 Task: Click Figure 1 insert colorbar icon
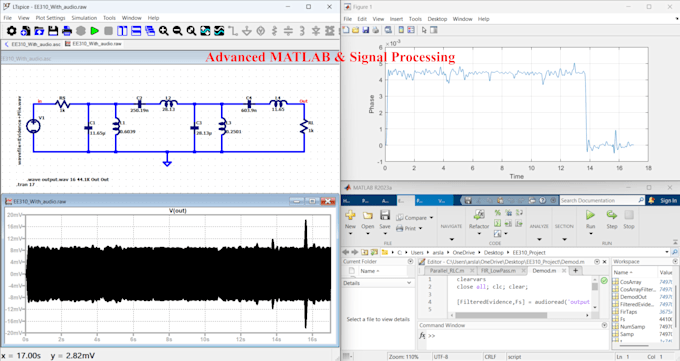pos(401,30)
